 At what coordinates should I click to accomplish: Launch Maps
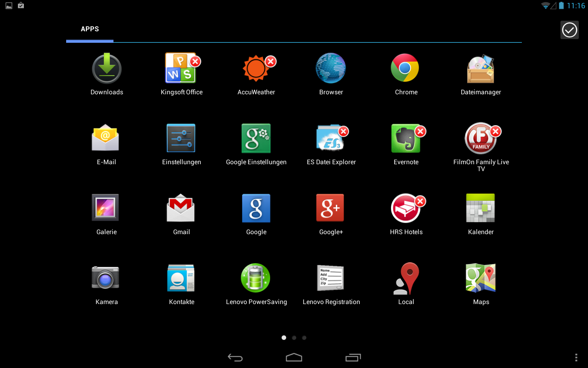click(x=481, y=278)
